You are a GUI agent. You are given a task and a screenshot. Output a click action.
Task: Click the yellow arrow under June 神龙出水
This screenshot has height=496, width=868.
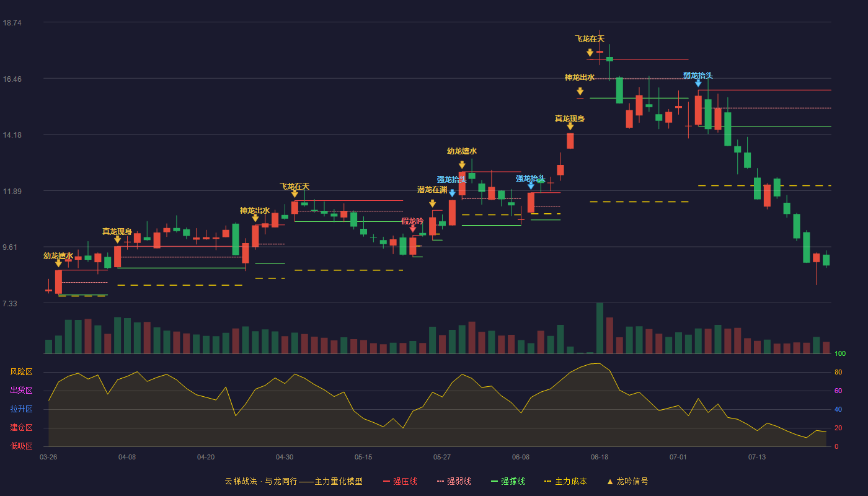click(580, 91)
